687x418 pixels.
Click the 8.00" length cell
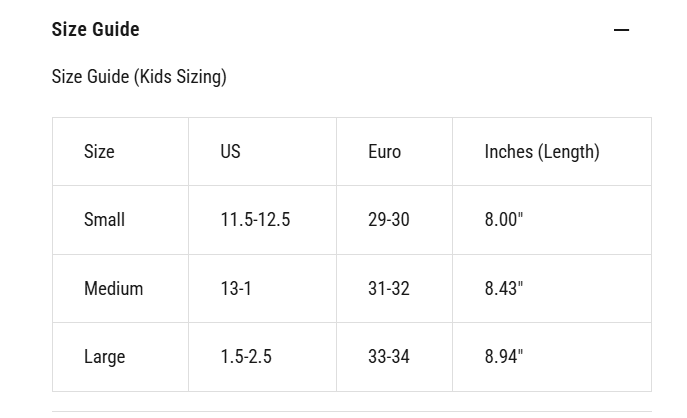click(504, 220)
